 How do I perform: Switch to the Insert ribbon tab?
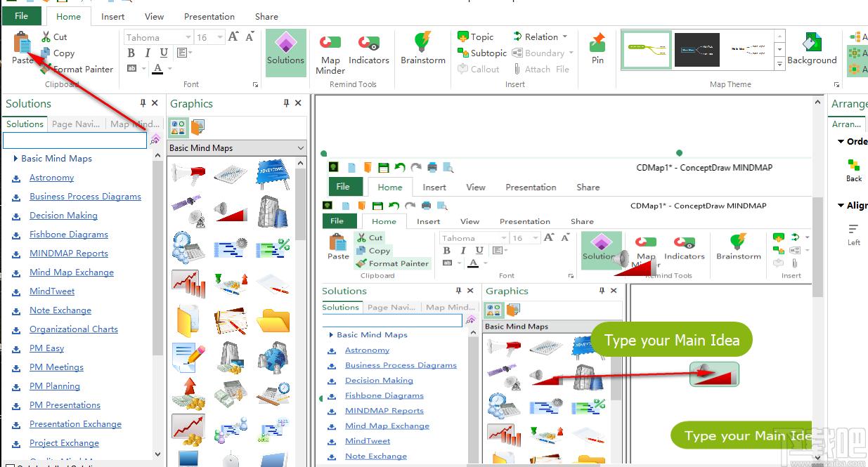pos(112,16)
